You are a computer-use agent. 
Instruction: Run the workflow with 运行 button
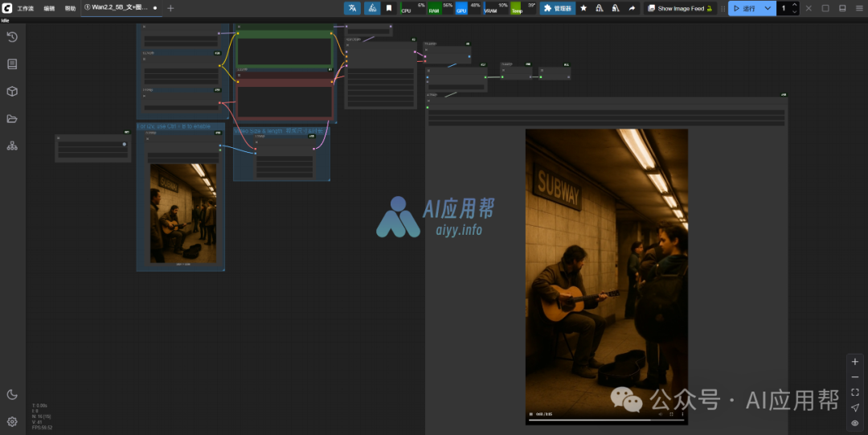[744, 8]
